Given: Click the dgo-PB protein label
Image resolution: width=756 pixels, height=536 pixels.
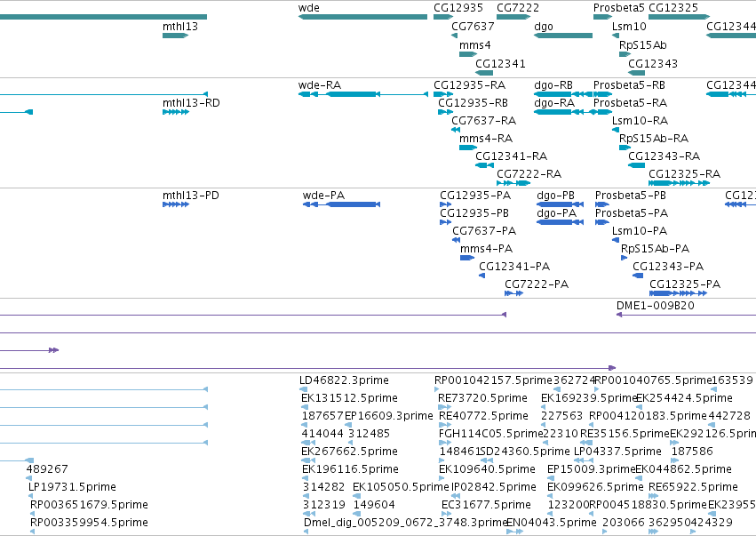Looking at the screenshot, I should [555, 196].
